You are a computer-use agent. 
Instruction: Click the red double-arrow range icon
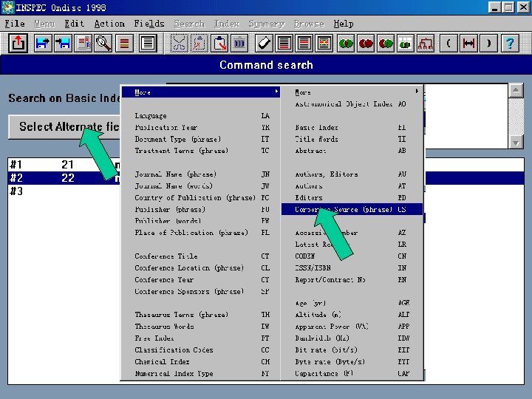tap(468, 43)
